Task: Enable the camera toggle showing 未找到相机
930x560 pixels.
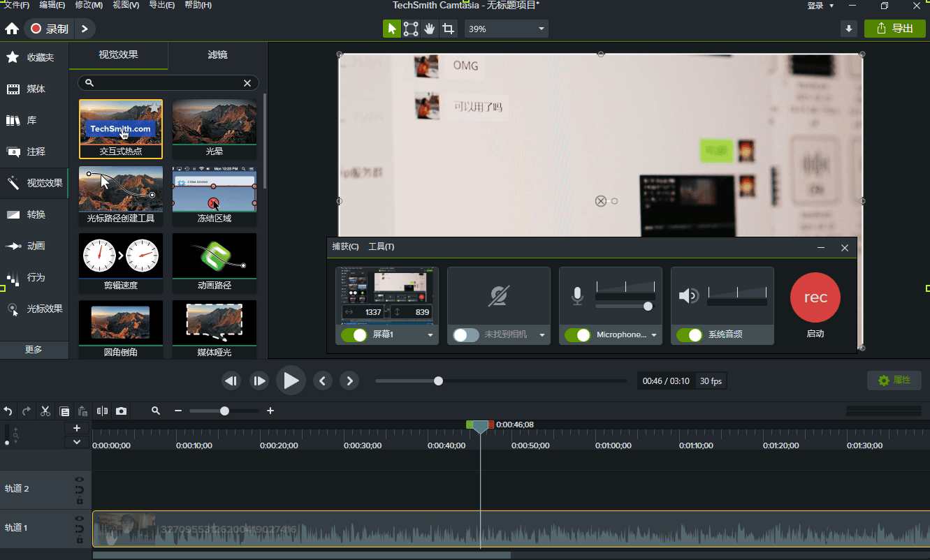Action: tap(465, 335)
